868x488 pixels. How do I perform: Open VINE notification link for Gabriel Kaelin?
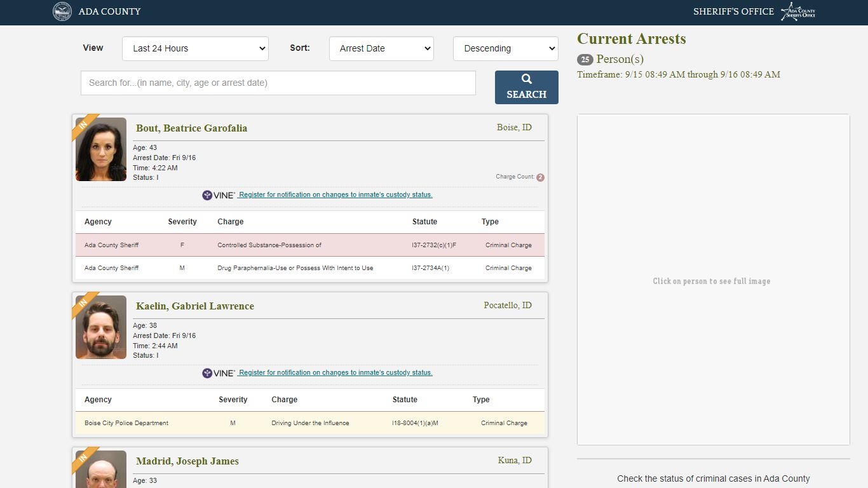coord(335,373)
